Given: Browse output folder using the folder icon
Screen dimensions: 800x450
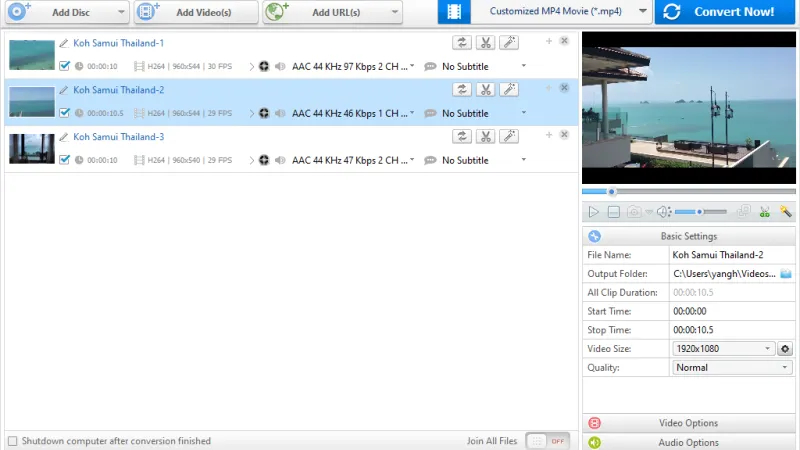Looking at the screenshot, I should pos(786,274).
